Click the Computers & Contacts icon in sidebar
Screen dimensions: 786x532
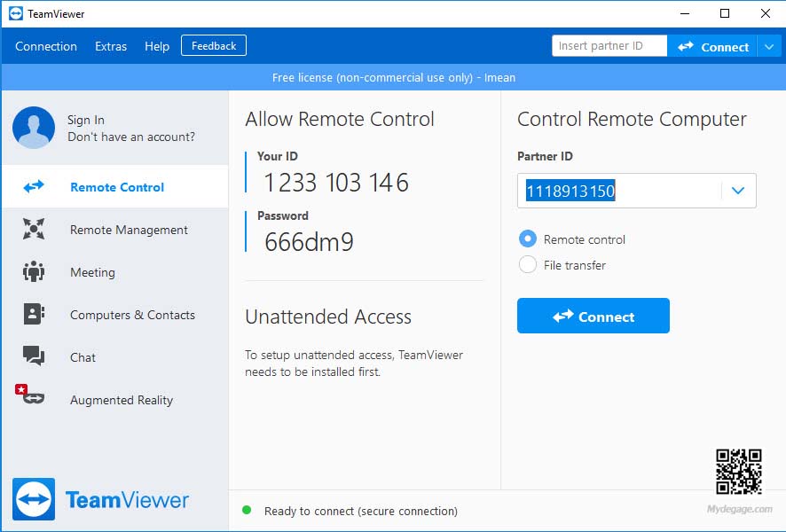pos(34,314)
